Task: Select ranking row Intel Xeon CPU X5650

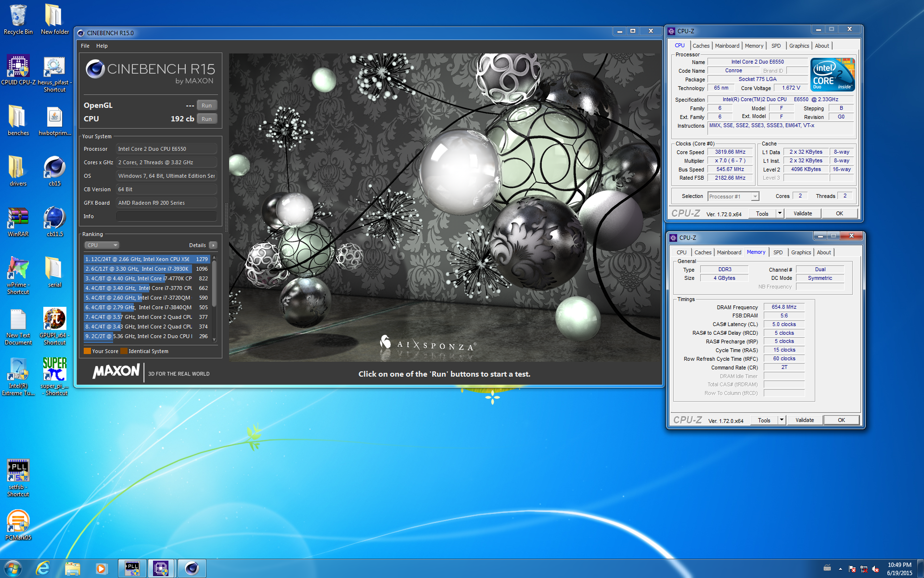Action: [147, 259]
